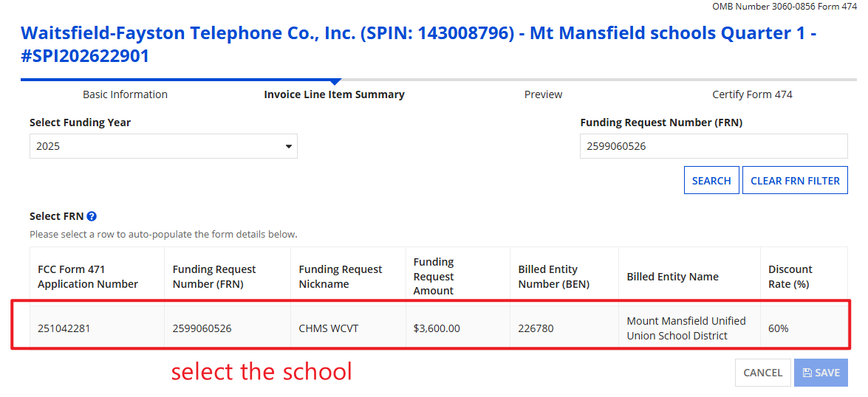This screenshot has height=397, width=868.
Task: Click the Funding Request Amount column header
Action: (434, 277)
